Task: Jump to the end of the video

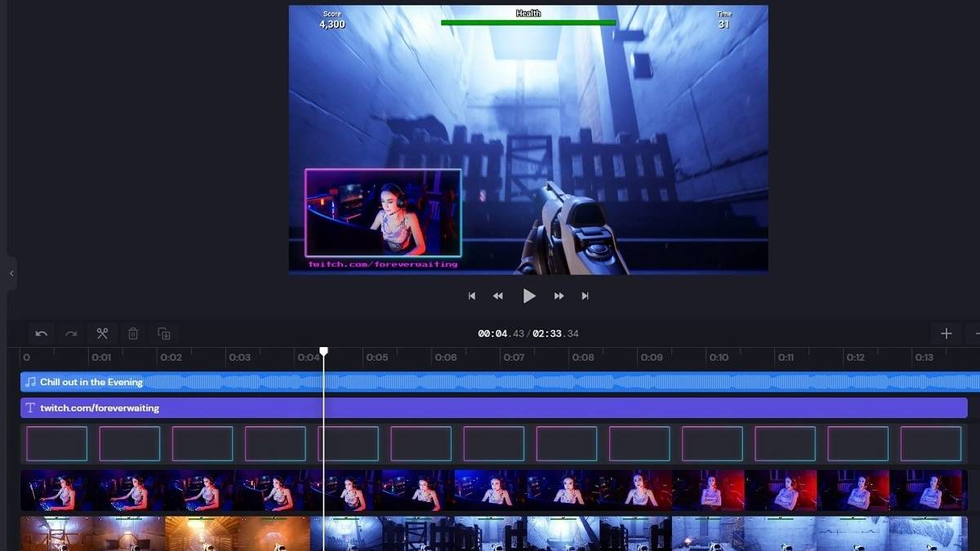Action: [x=586, y=295]
